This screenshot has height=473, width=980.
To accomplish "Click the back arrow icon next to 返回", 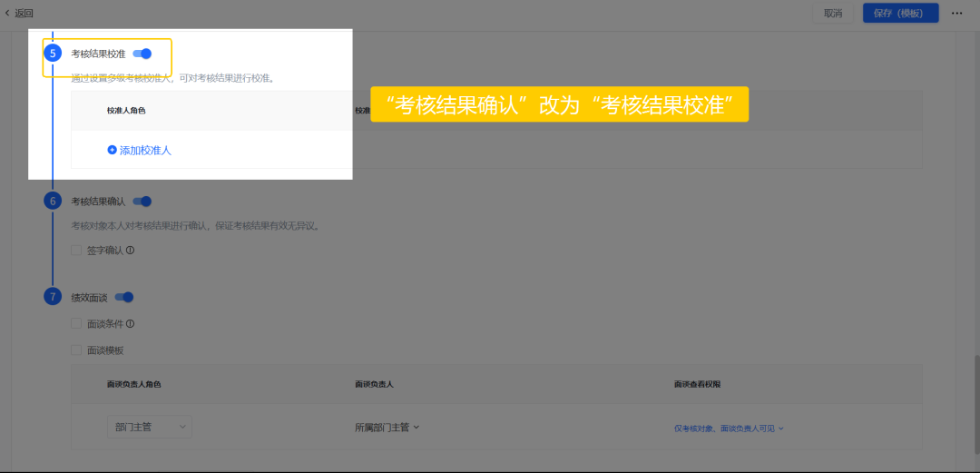I will [x=8, y=13].
